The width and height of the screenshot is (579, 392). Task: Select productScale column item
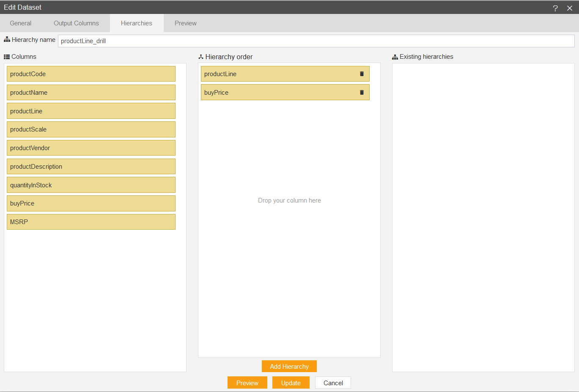tap(91, 129)
